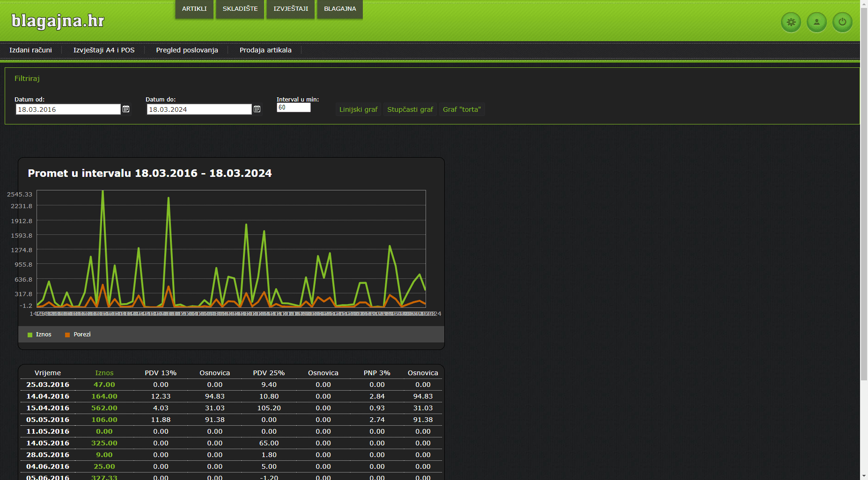Switch to Izvještaji A4 i POS
The width and height of the screenshot is (868, 480).
click(x=104, y=50)
